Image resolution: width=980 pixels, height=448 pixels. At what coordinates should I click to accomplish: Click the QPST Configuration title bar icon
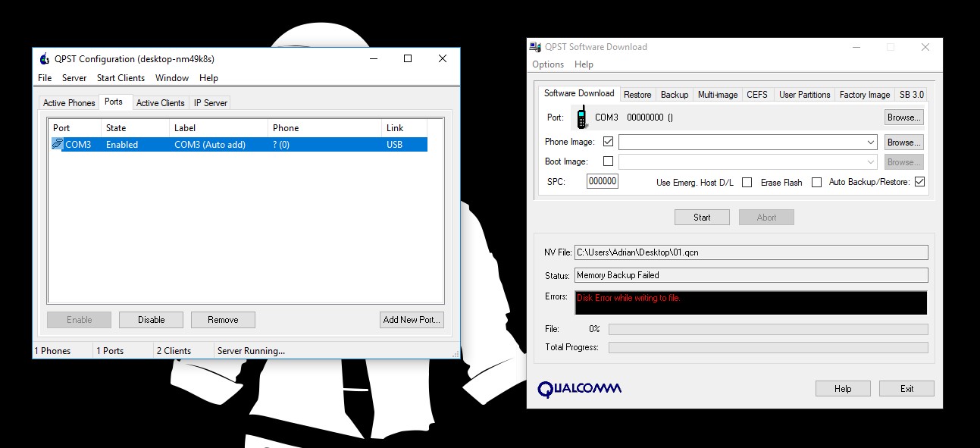pos(44,59)
